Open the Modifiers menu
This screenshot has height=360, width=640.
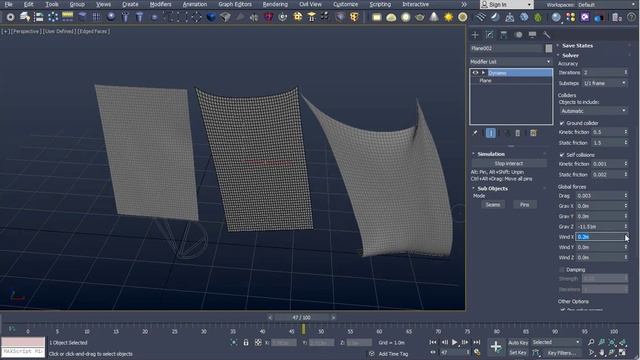(x=160, y=4)
